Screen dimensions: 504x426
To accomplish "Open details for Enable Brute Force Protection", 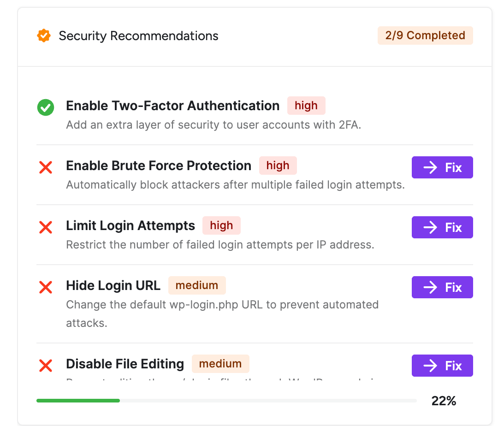I will point(159,166).
